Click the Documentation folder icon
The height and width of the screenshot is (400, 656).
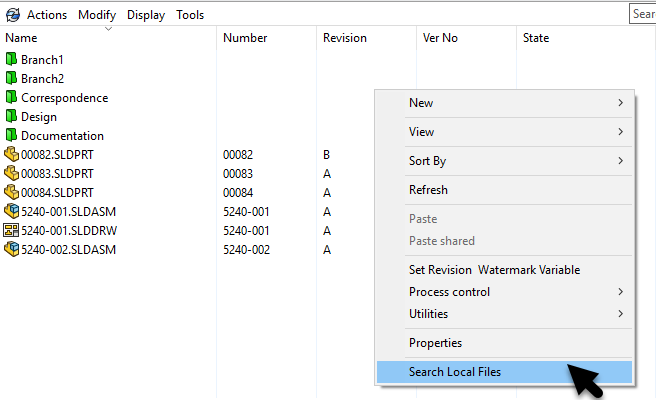(12, 136)
